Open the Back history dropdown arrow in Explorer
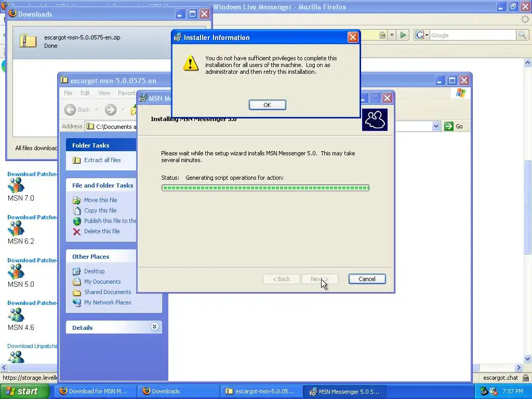This screenshot has height=399, width=532. tap(96, 110)
